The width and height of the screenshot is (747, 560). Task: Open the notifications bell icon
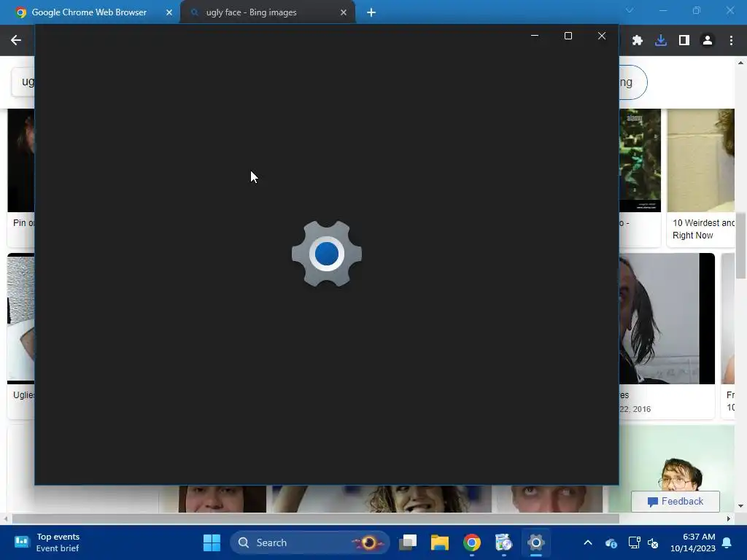click(727, 542)
